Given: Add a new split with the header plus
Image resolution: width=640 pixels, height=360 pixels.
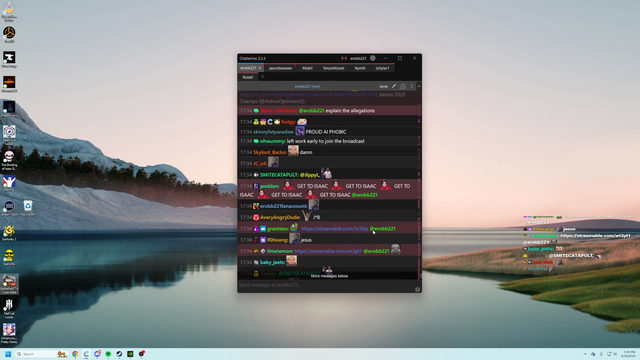Looking at the screenshot, I should pos(419,86).
